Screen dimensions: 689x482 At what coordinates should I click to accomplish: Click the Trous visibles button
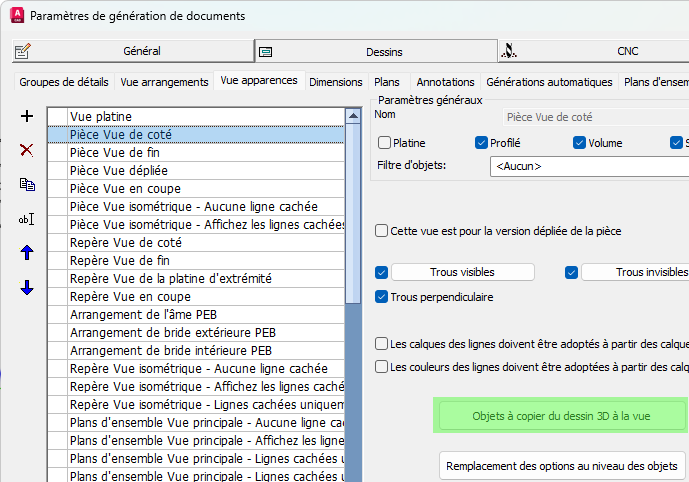tap(462, 272)
